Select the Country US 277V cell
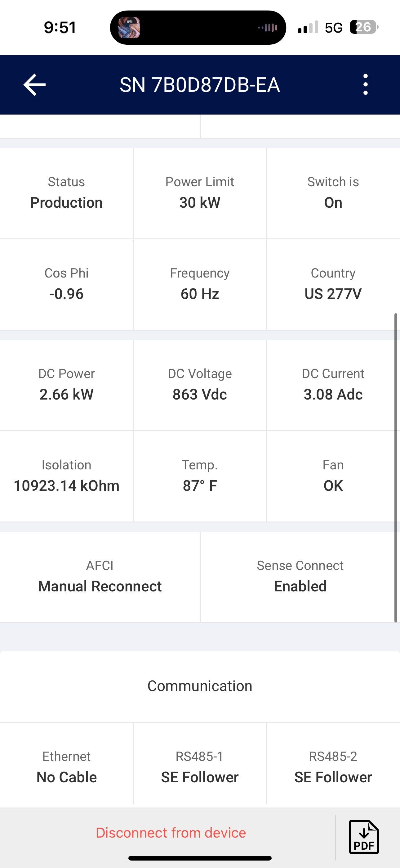The width and height of the screenshot is (400, 868). coord(333,284)
